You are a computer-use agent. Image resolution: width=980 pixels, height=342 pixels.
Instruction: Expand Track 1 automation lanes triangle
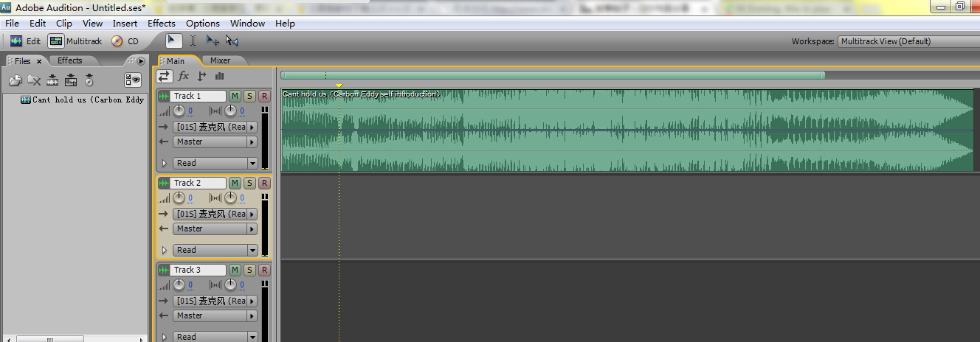(164, 163)
